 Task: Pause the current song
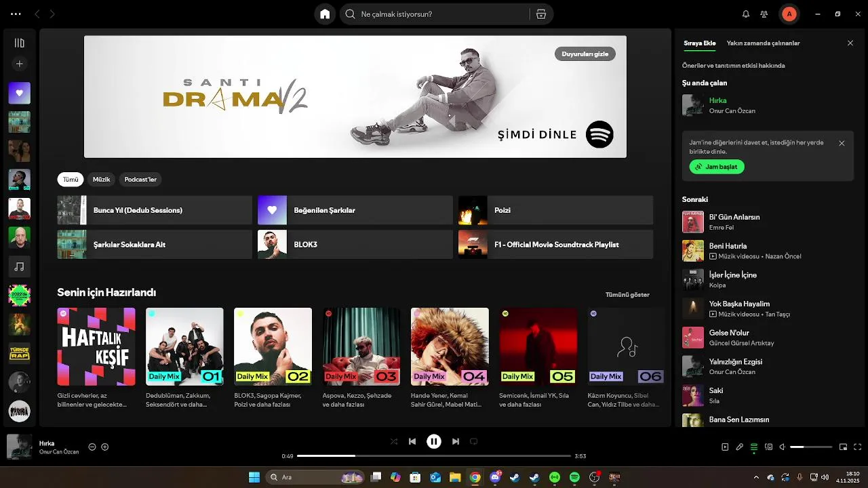(434, 441)
